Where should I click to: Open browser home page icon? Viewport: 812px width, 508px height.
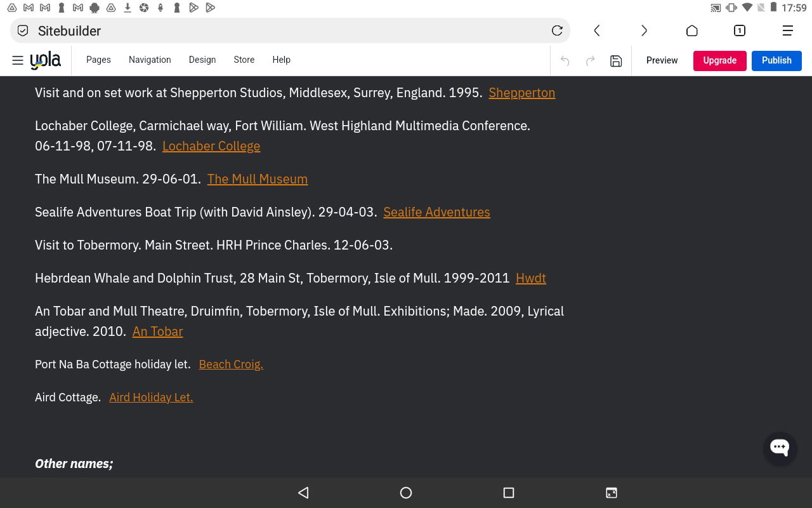click(692, 30)
